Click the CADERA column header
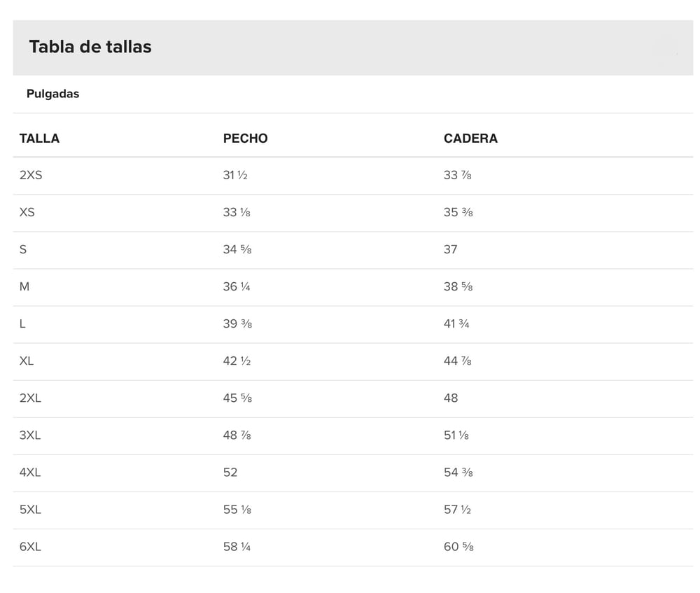 point(470,139)
